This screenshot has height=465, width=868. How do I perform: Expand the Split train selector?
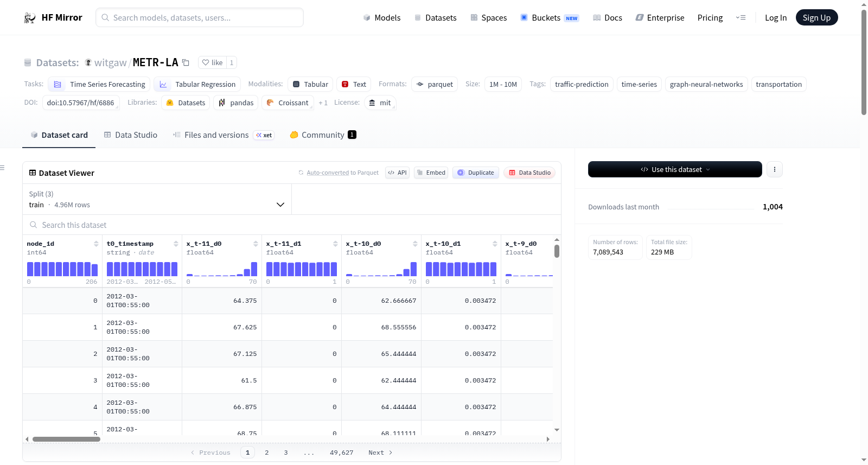[x=157, y=199]
